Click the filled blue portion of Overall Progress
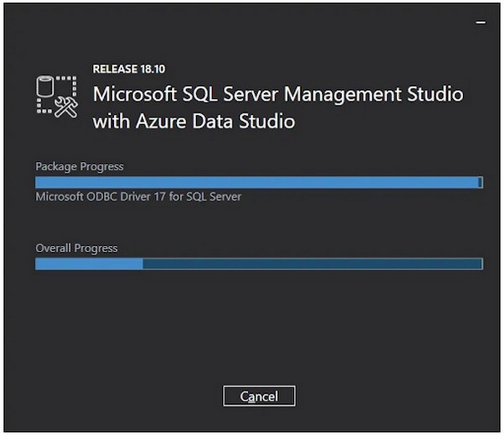Viewport: 504px width, 435px height. 88,264
